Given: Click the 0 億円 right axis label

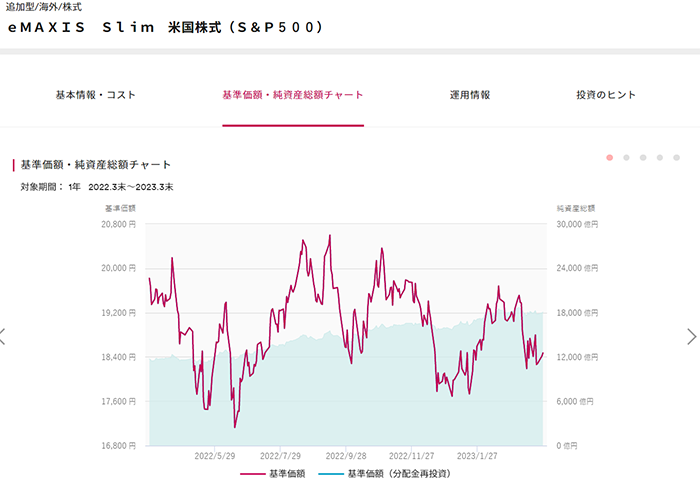Looking at the screenshot, I should (x=567, y=446).
